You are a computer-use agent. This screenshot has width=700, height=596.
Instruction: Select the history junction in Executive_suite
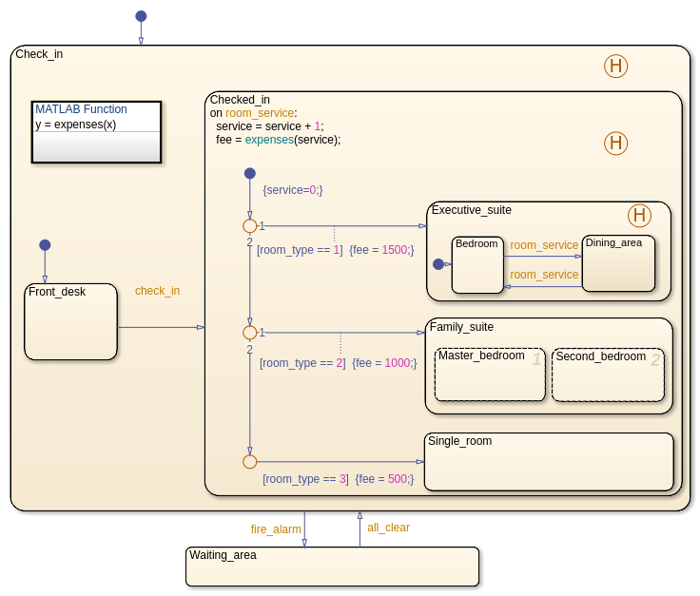coord(639,215)
